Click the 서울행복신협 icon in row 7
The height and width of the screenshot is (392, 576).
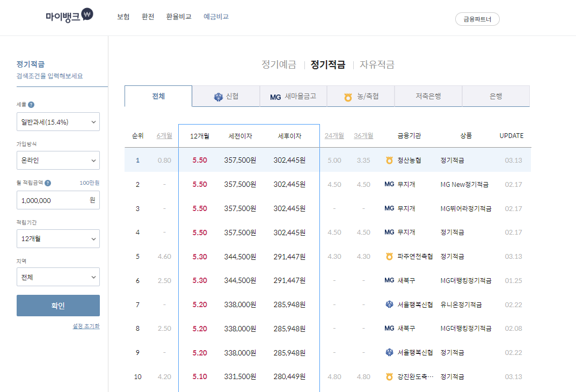point(389,304)
